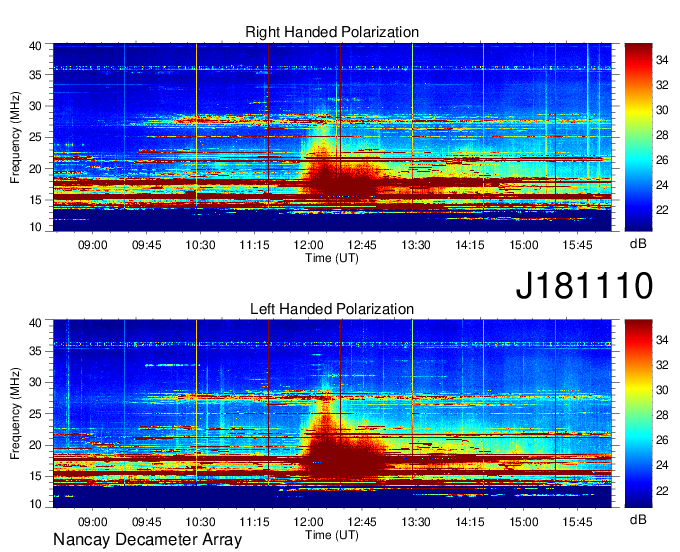Screen dimensions: 680x552
Task: Click the 13:30 tick under Left Handed plot
Action: (415, 521)
